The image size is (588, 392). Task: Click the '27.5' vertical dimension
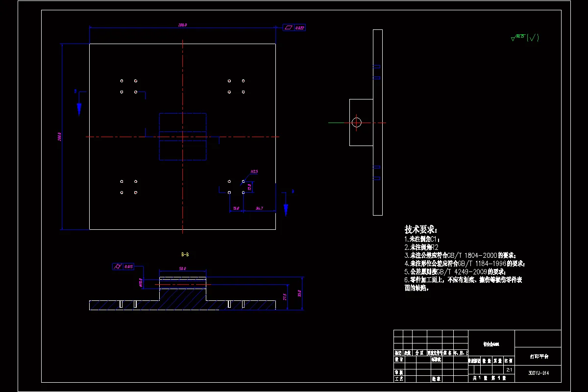tap(285, 297)
